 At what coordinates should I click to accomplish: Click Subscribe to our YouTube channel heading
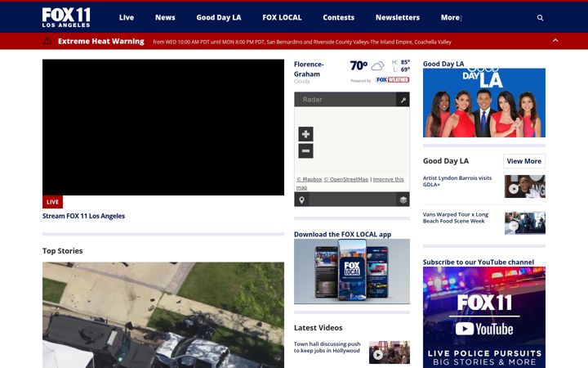479,263
